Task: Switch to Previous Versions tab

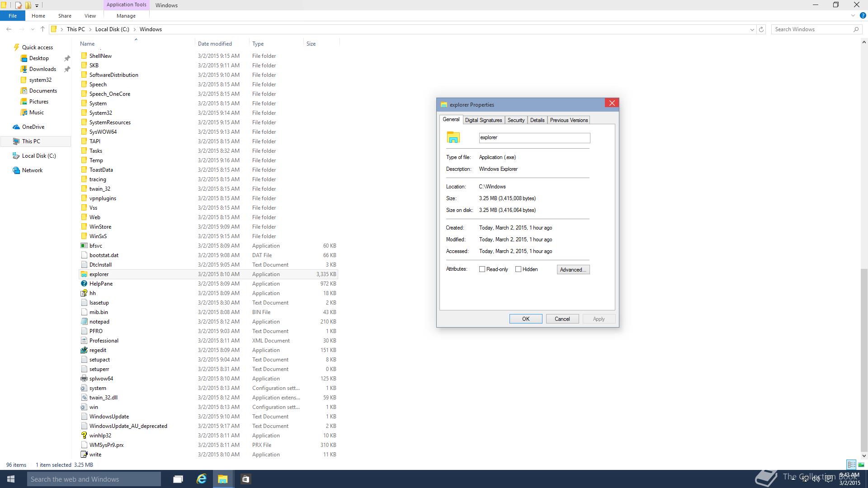Action: point(569,120)
